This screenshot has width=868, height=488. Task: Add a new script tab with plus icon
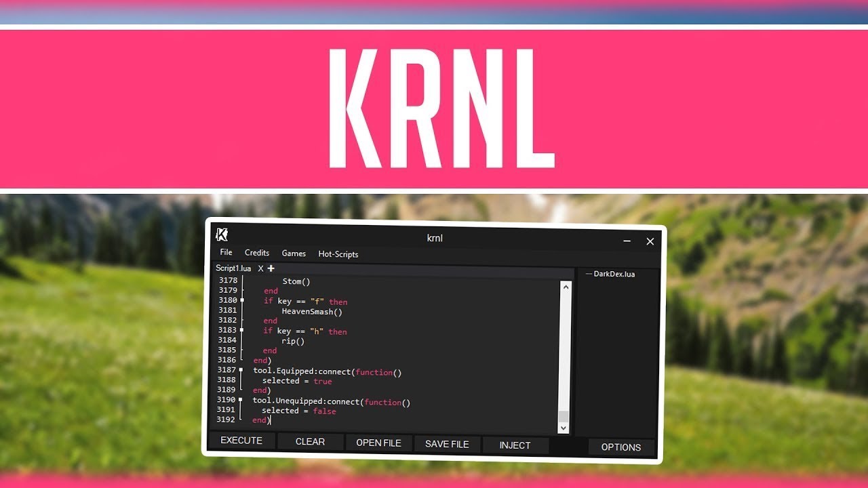[271, 268]
